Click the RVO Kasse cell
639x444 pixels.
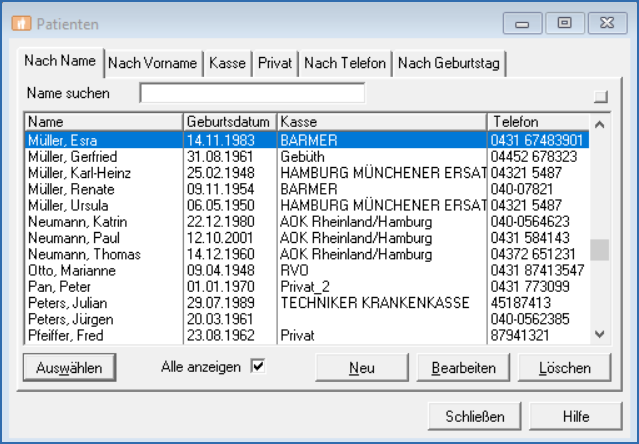tap(294, 270)
